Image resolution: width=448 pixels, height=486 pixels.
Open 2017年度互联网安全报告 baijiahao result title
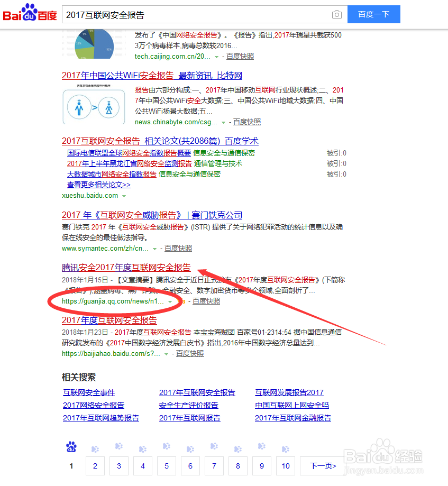click(x=109, y=320)
